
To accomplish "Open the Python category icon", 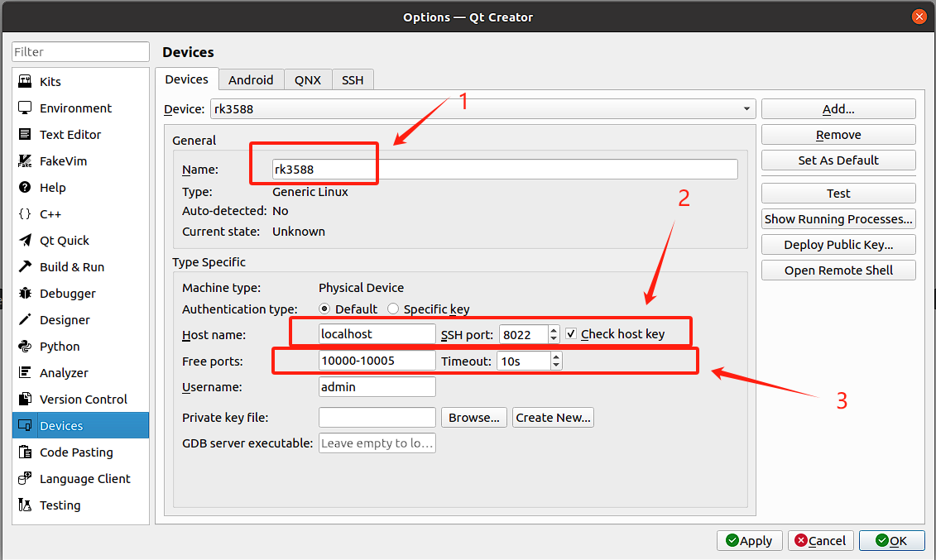I will [25, 347].
